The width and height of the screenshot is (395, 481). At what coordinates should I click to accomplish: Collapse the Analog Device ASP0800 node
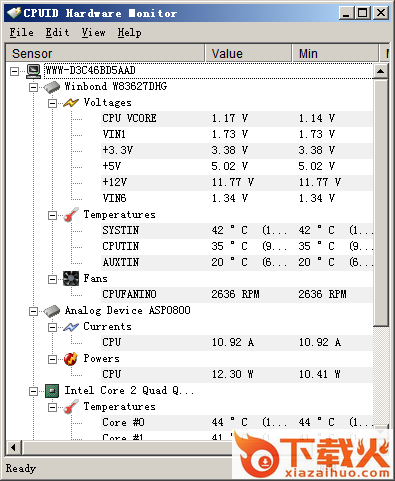[33, 311]
